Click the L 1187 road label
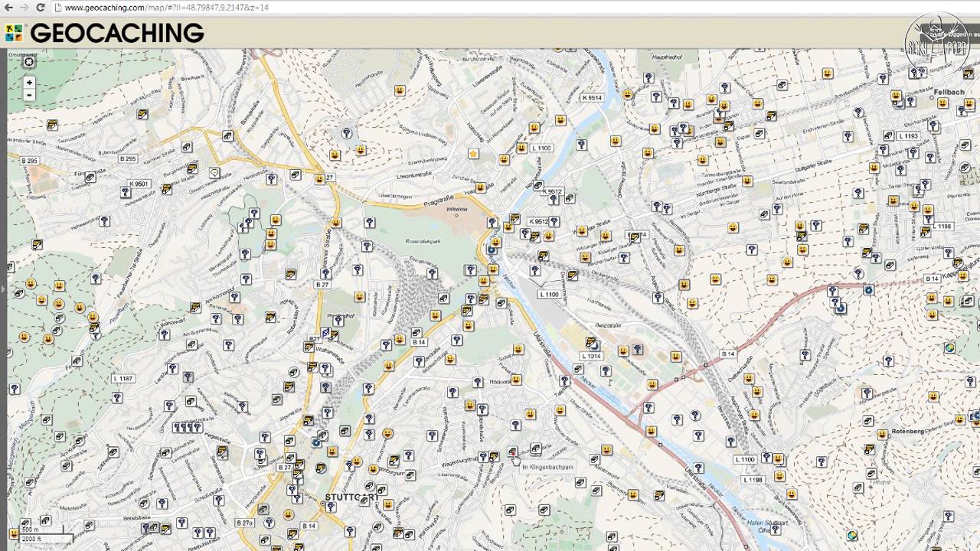980x551 pixels. point(122,379)
